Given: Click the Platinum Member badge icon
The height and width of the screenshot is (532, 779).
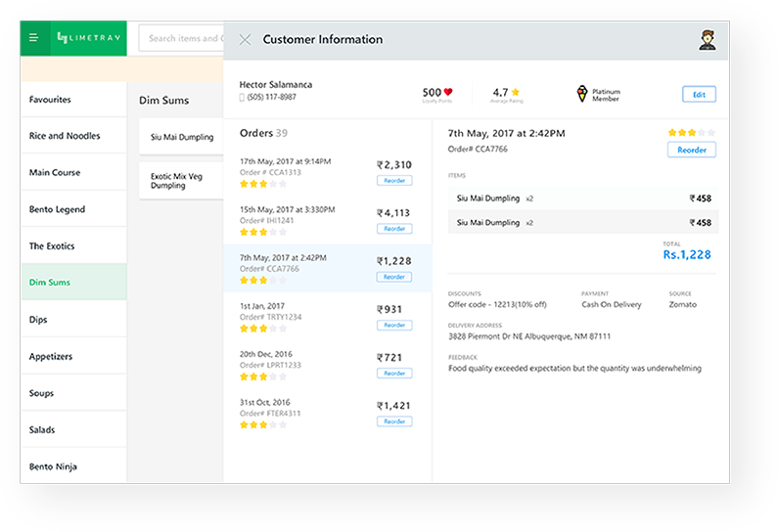Looking at the screenshot, I should [x=582, y=94].
